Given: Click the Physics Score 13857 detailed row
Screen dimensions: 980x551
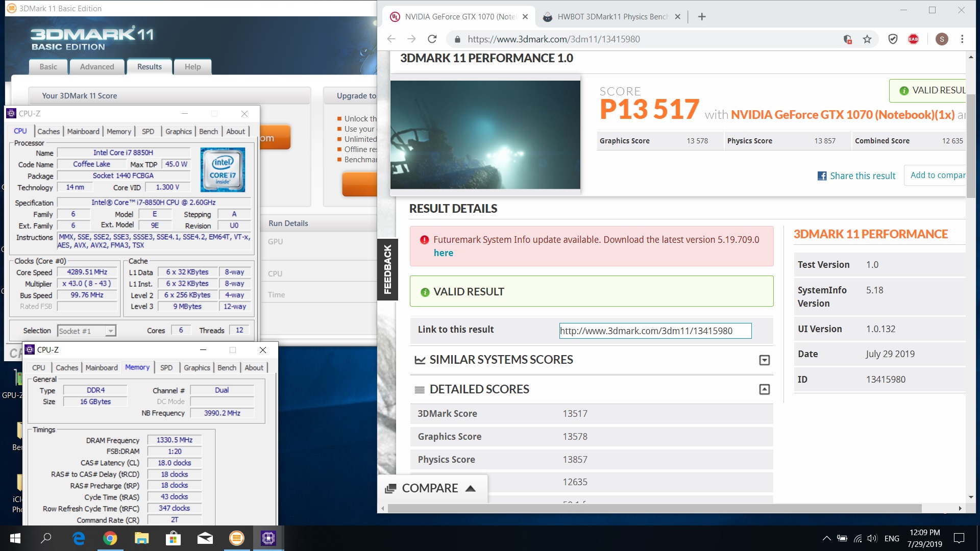Looking at the screenshot, I should click(x=592, y=460).
